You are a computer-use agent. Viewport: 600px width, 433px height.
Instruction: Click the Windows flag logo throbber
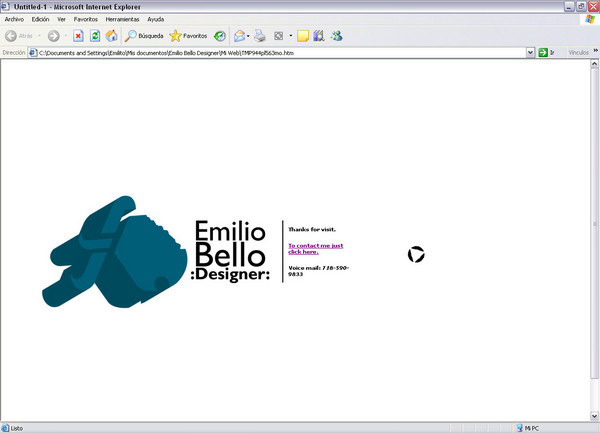[590, 19]
